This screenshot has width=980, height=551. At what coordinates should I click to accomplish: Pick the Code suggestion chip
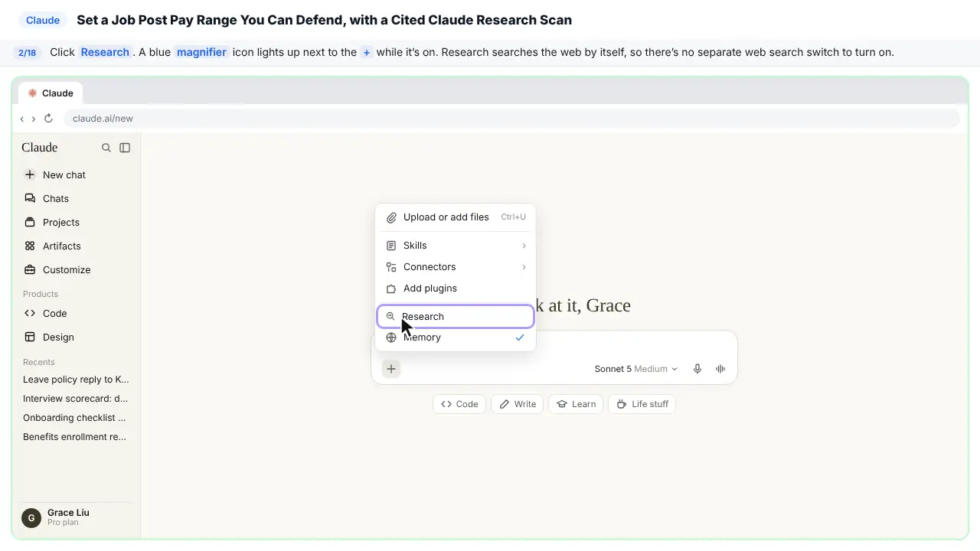(x=459, y=404)
